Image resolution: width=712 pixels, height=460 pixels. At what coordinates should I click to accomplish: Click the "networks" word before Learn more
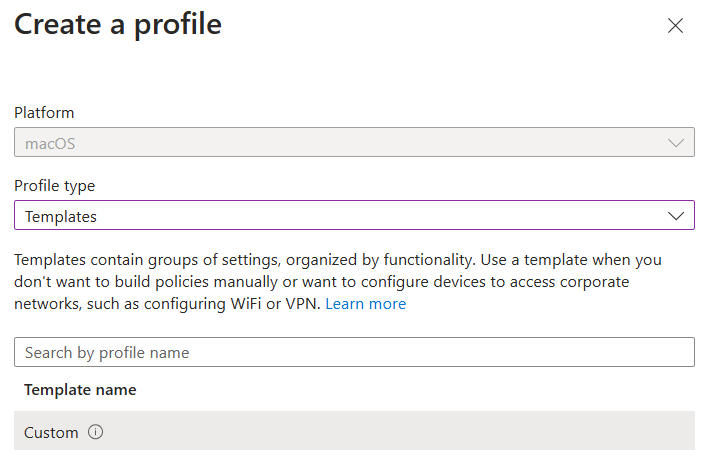[x=47, y=304]
